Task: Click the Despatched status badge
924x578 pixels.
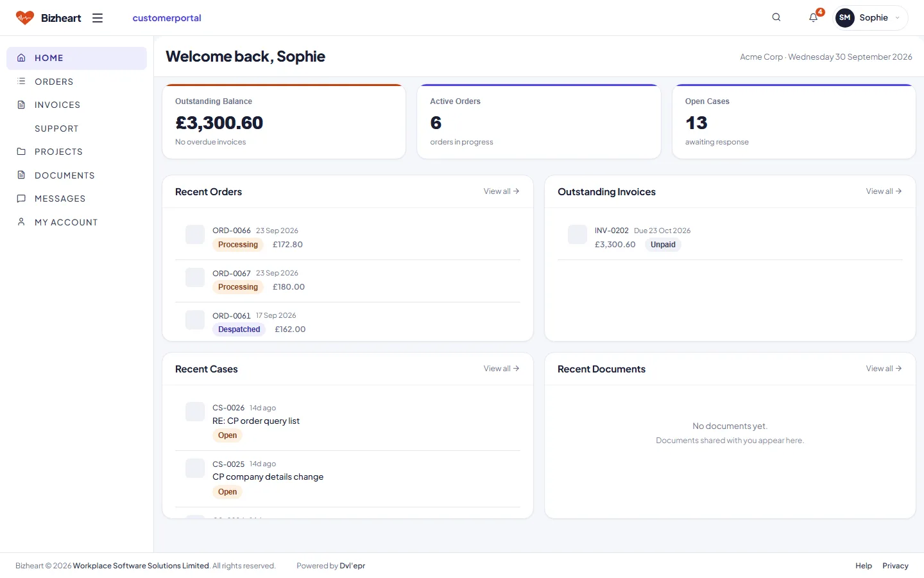Action: click(x=239, y=329)
